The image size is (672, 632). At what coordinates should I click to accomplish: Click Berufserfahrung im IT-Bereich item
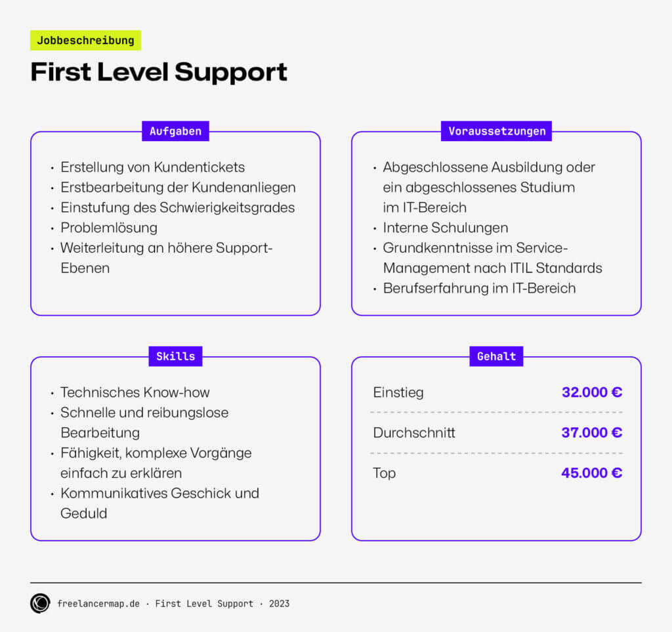[479, 288]
